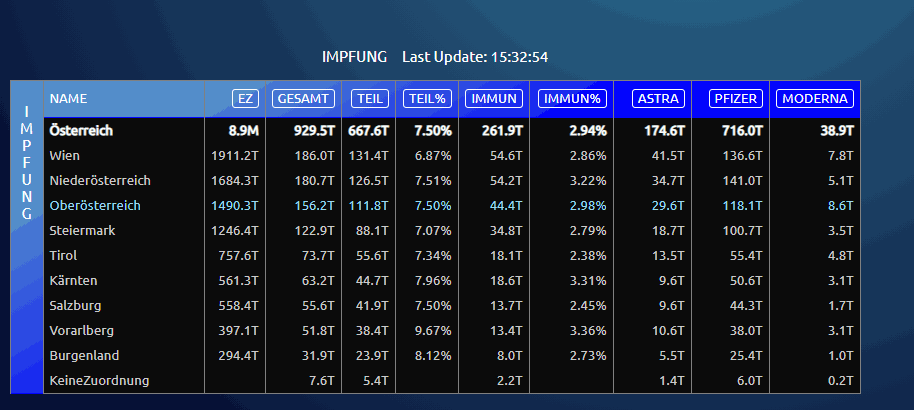
Task: Click Steiermark PFIZER value 100.7T
Action: coord(743,230)
